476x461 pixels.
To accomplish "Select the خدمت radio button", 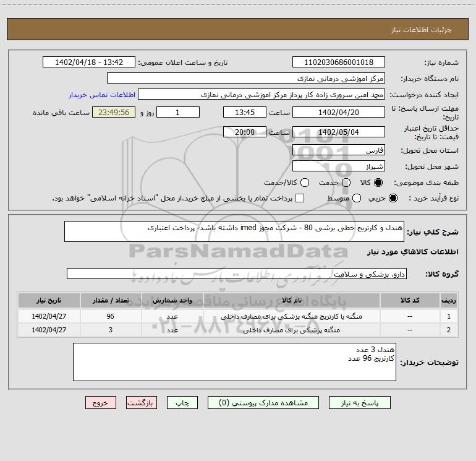I will pyautogui.click(x=346, y=183).
